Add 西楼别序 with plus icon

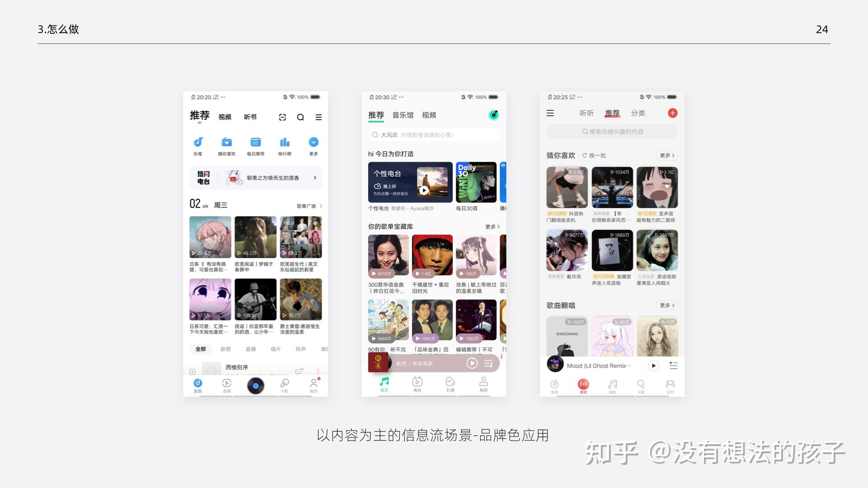(x=193, y=372)
